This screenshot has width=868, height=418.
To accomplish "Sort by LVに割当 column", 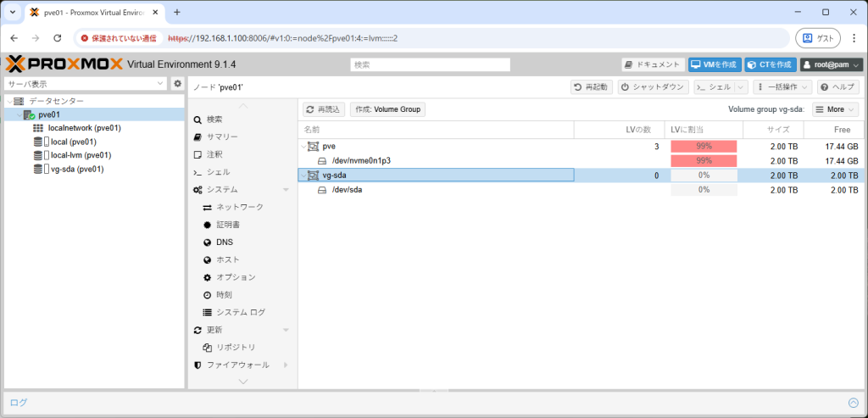I will [704, 130].
